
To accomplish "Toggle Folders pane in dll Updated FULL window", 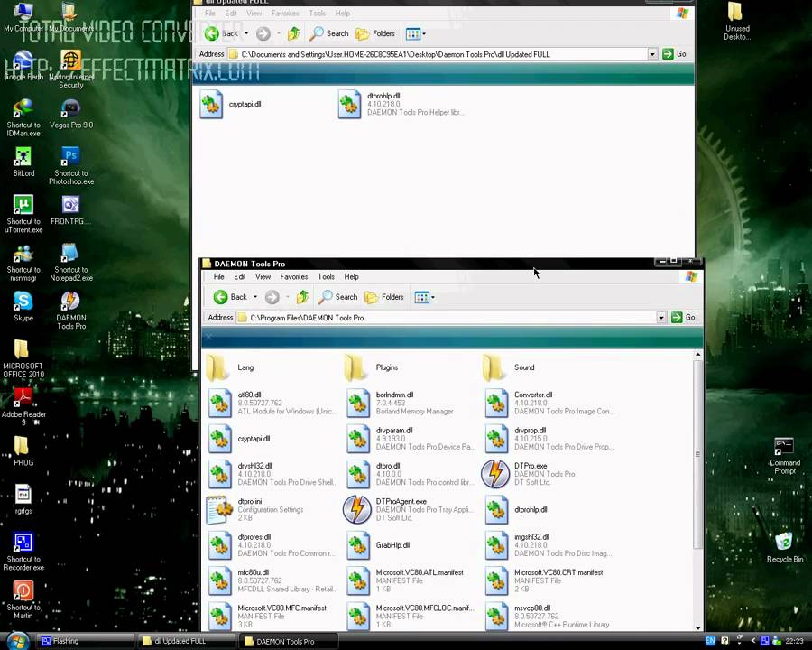I will [x=375, y=33].
